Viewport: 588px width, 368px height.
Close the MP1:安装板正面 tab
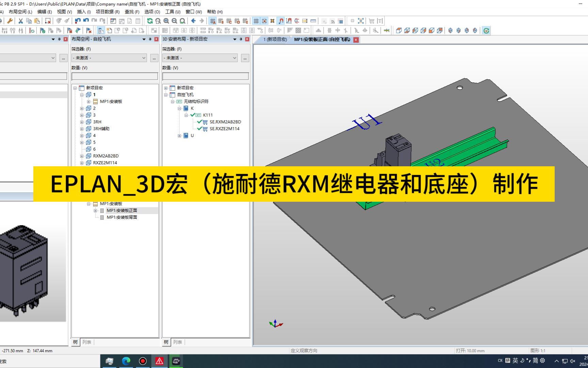point(356,40)
